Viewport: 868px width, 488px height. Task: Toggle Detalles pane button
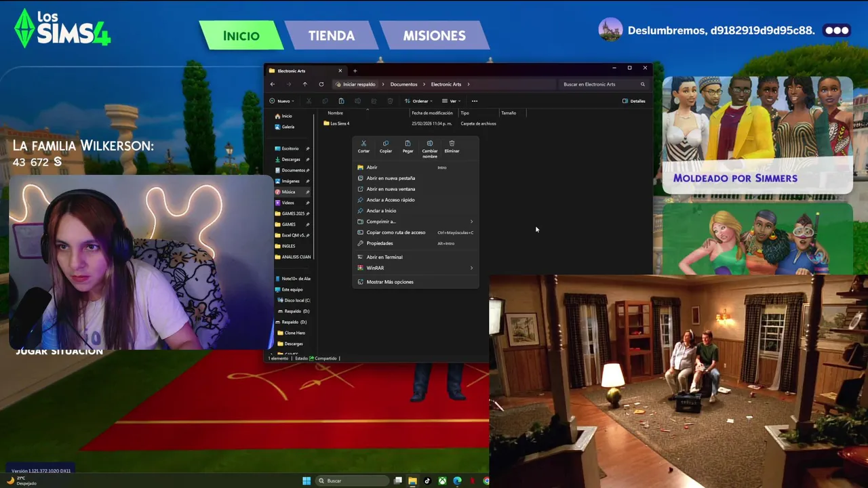[x=634, y=101]
